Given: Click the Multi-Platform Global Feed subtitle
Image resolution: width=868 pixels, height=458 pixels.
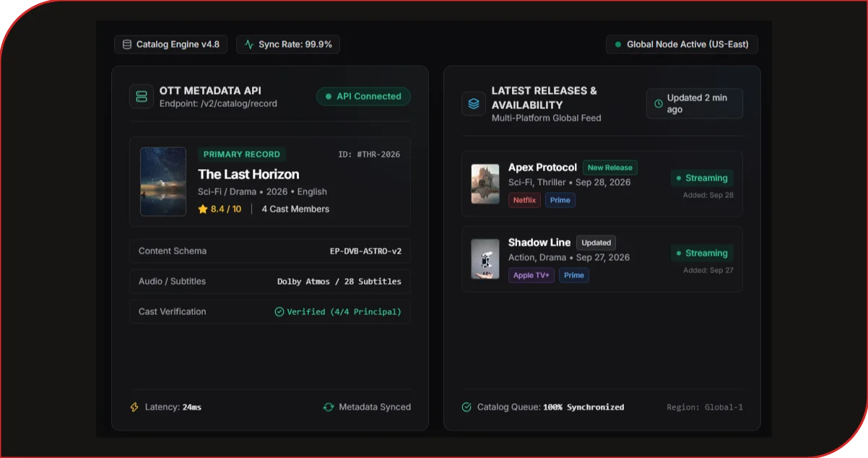Looking at the screenshot, I should tap(547, 118).
